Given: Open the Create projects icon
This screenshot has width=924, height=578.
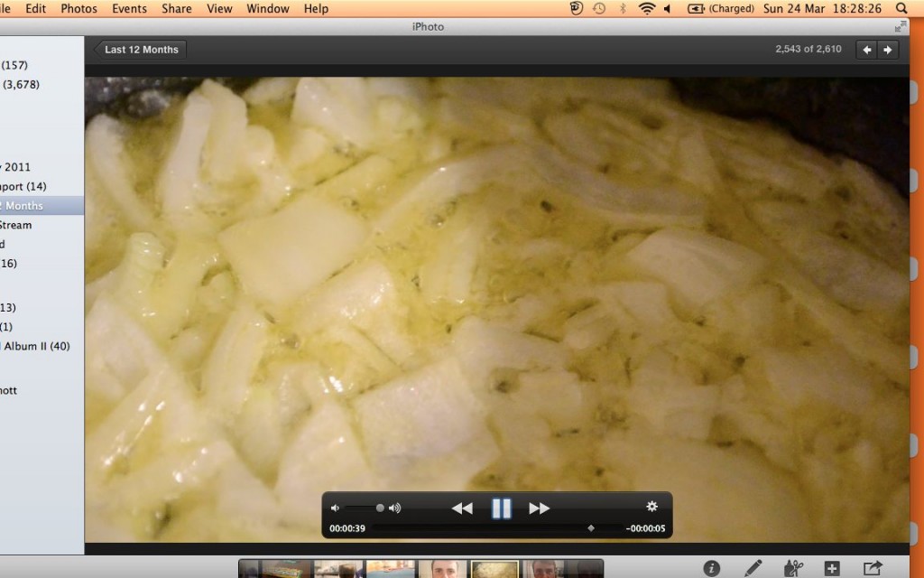Looking at the screenshot, I should point(793,568).
